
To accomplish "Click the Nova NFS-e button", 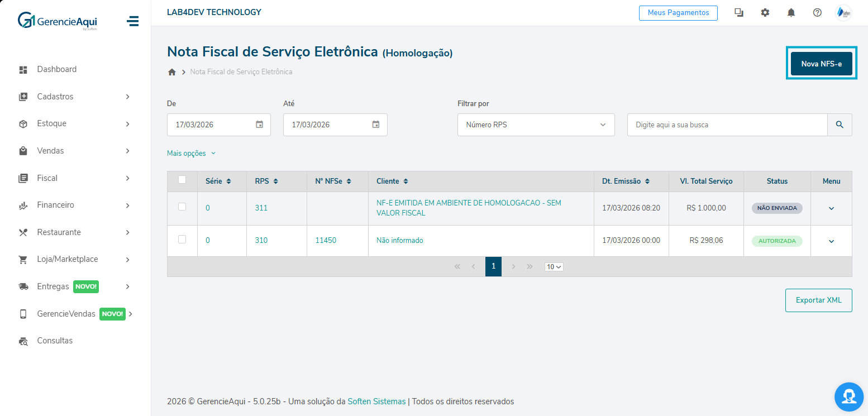I will (x=821, y=64).
